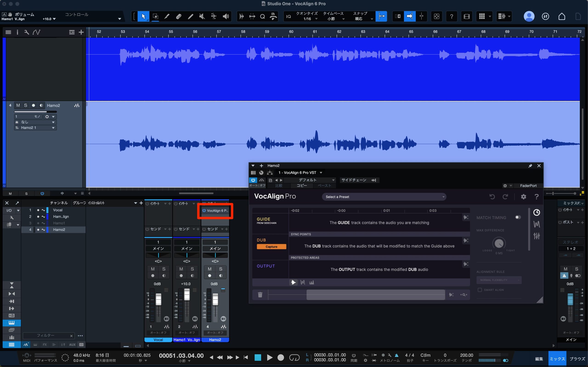Toggle the Loop button in transport

tap(294, 358)
